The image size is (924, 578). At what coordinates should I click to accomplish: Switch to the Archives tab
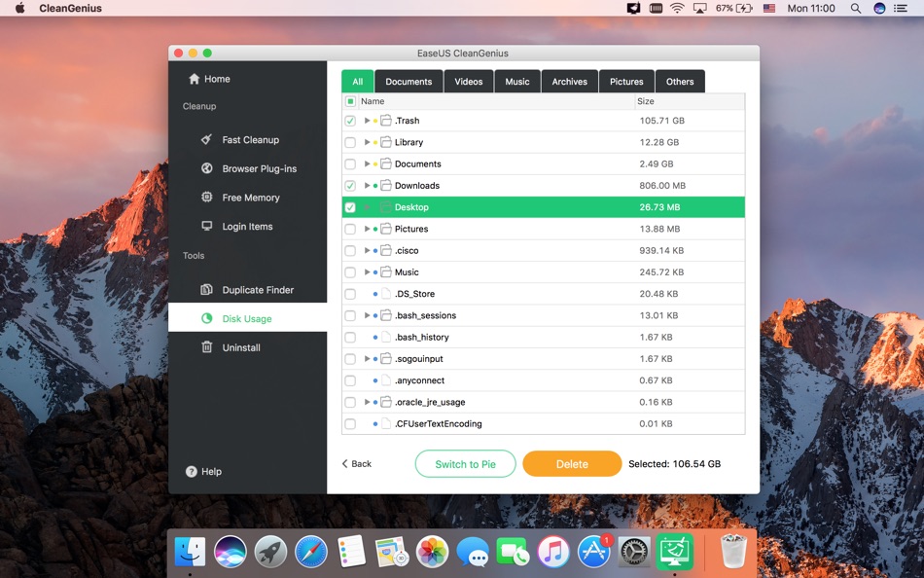(x=570, y=82)
